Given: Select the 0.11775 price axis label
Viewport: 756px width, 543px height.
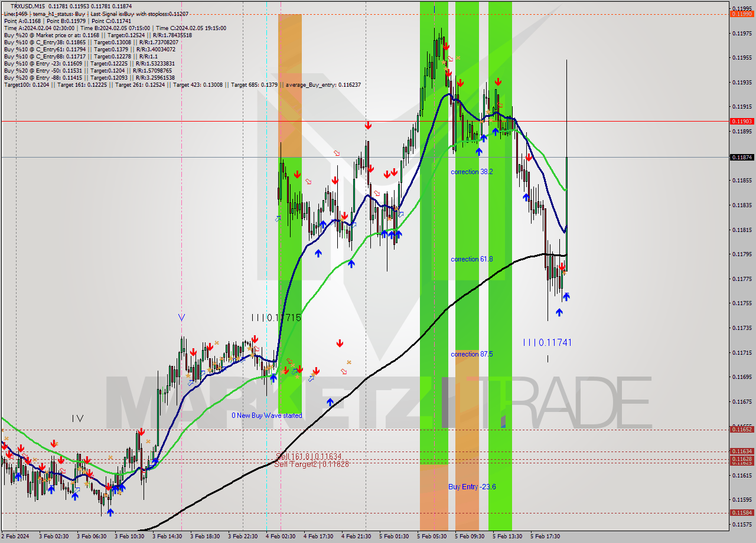Looking at the screenshot, I should point(741,279).
